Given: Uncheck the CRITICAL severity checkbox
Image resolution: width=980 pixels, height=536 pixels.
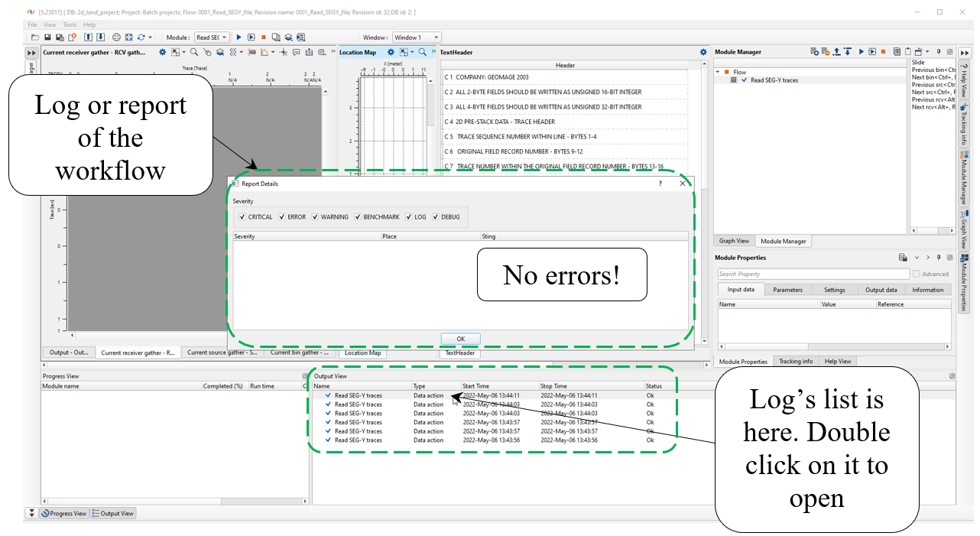Looking at the screenshot, I should 242,217.
